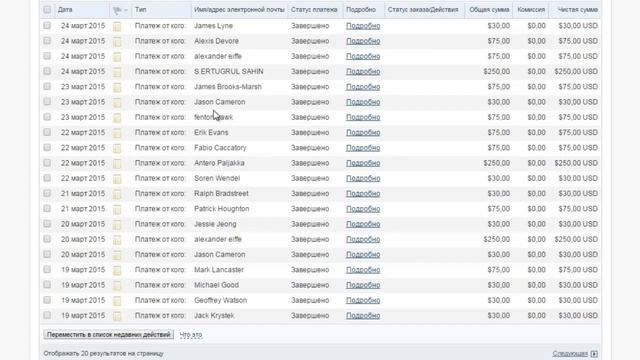640x360 pixels.
Task: Select checkbox for S.ERTUGRUL SAHIN payment
Action: point(47,71)
